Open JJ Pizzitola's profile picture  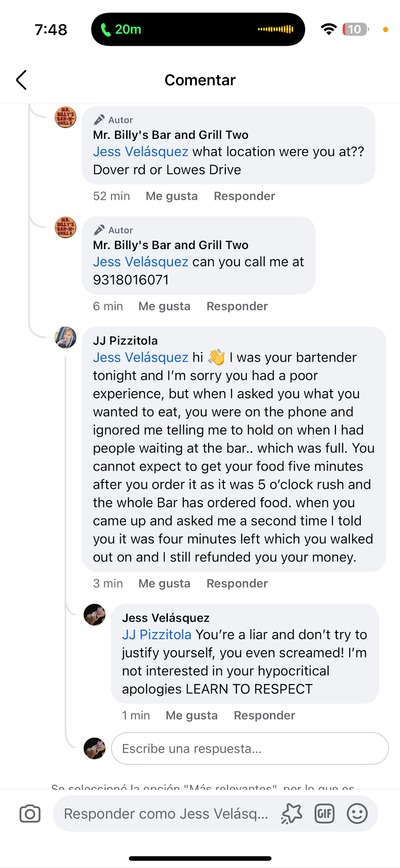66,337
